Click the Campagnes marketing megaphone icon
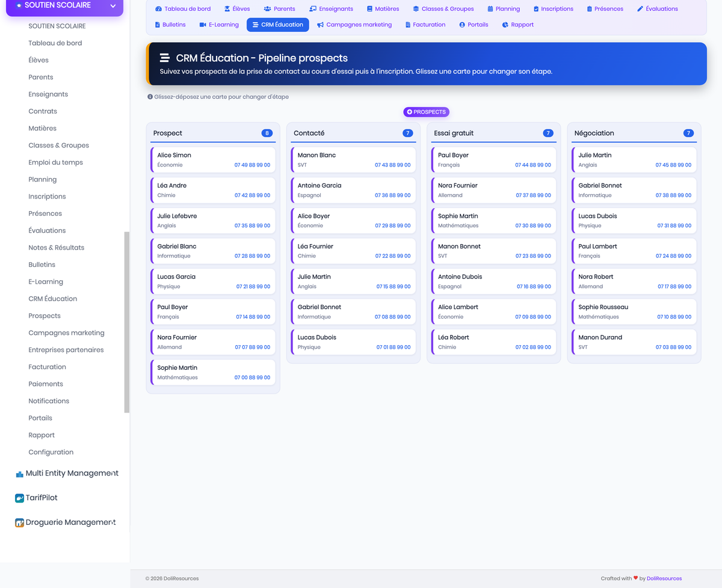Screen dimensions: 722x588 pyautogui.click(x=321, y=25)
